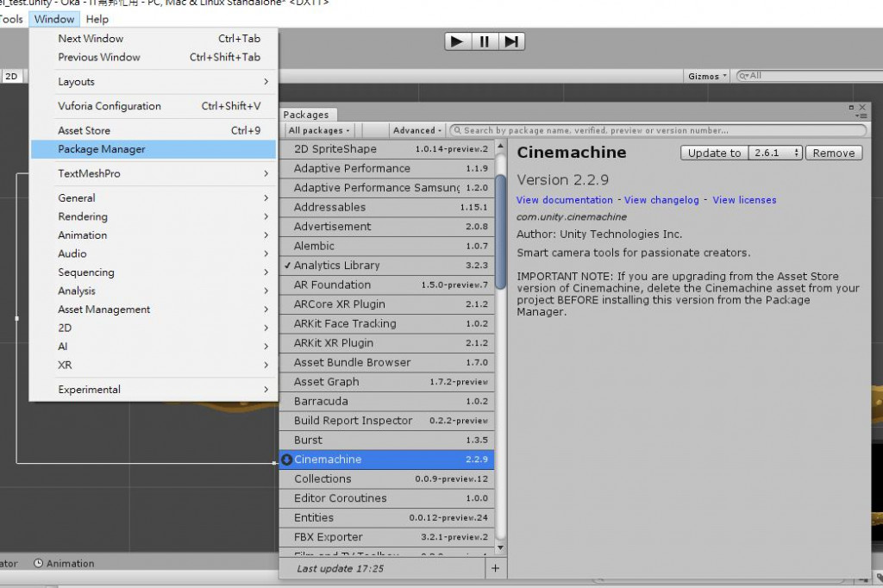The width and height of the screenshot is (883, 588).
Task: Expand the Layouts submenu
Action: tap(153, 82)
